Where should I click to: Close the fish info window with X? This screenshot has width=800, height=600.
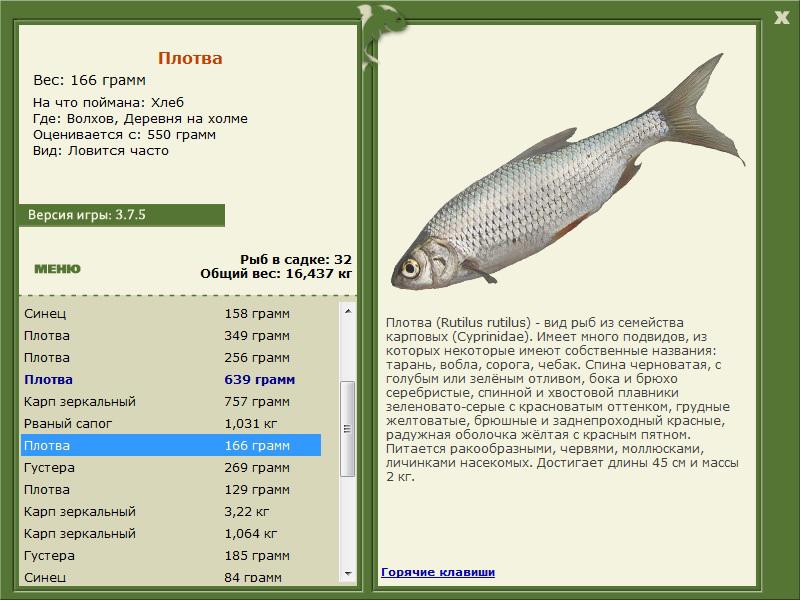781,15
